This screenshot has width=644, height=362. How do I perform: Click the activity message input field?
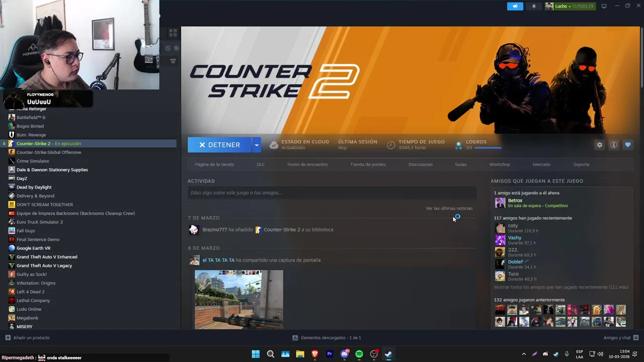coord(332,193)
